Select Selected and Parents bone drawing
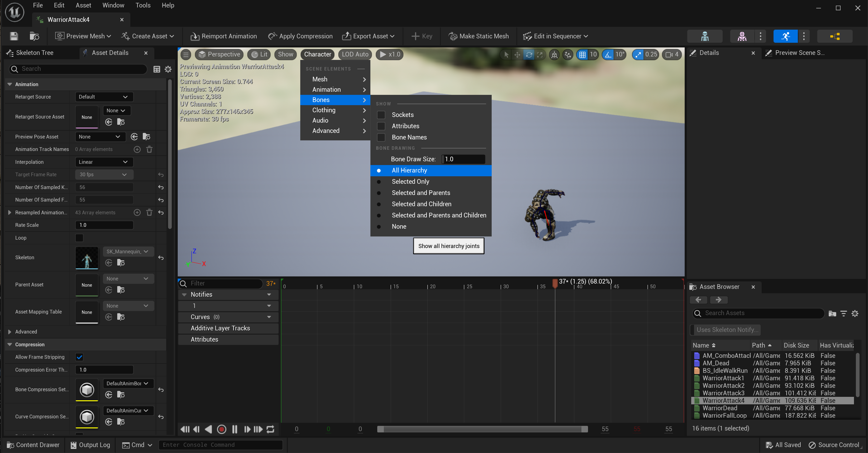This screenshot has height=453, width=868. pyautogui.click(x=431, y=193)
